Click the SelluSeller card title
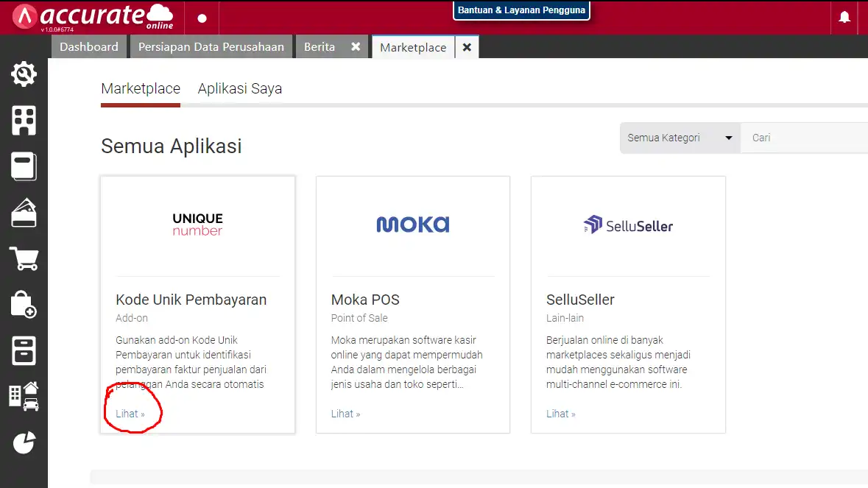Screen dimensions: 868x488 tap(580, 300)
